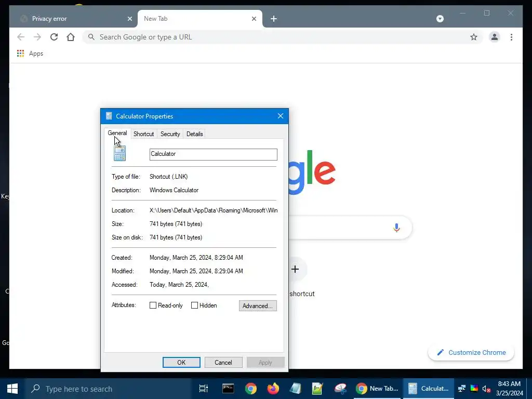Viewport: 532px width, 399px height.
Task: Click Cancel in Calculator Properties
Action: point(223,362)
